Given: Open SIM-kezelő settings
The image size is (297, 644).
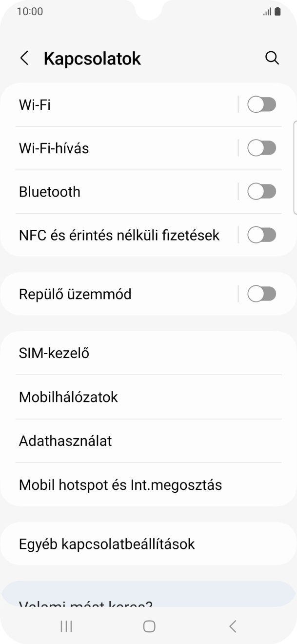Looking at the screenshot, I should click(x=148, y=353).
